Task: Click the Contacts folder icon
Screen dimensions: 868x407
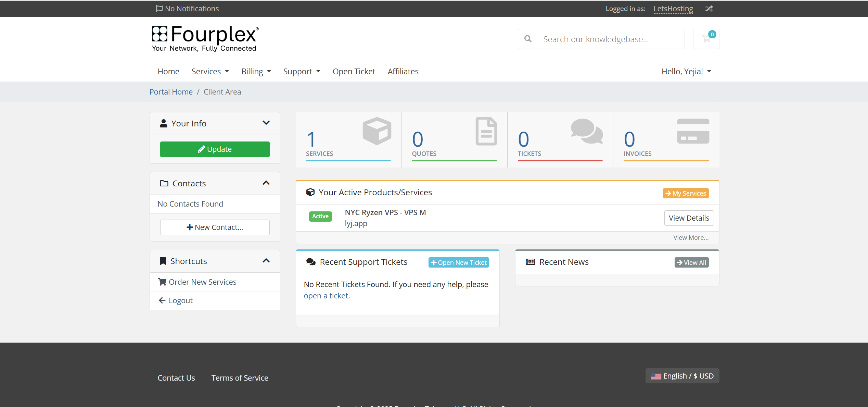Action: coord(164,183)
